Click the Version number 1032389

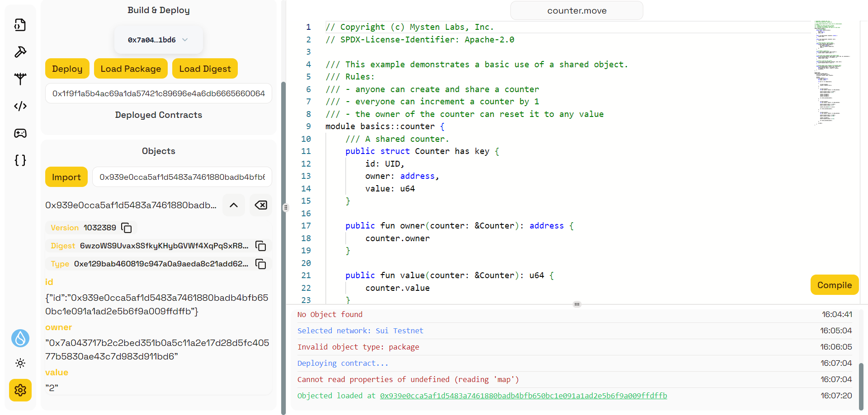pyautogui.click(x=100, y=228)
